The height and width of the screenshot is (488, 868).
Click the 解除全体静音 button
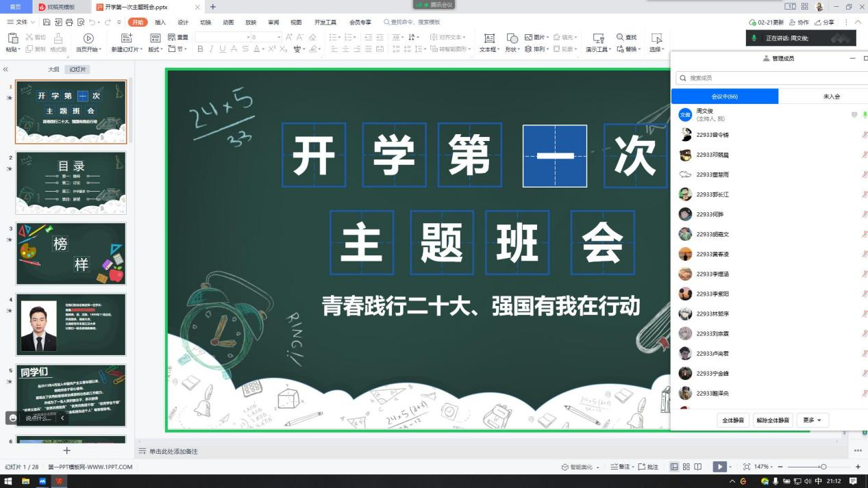[773, 420]
